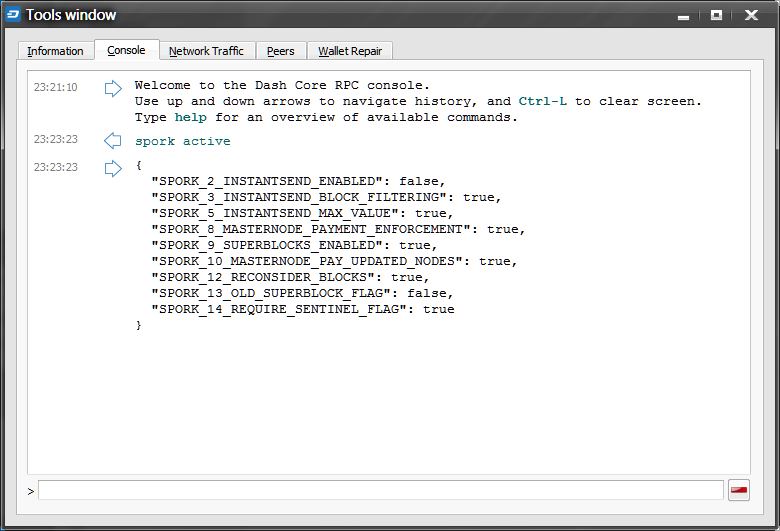The height and width of the screenshot is (531, 780).
Task: Click the SPORK_2_INSTANTSEND_ENABLED line
Action: 298,182
